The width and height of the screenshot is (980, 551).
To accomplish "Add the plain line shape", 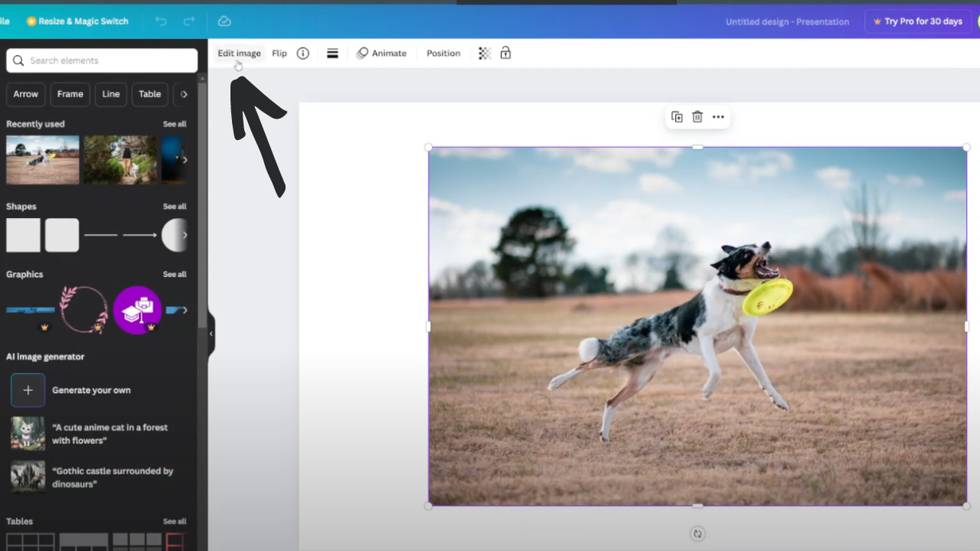I will tap(101, 235).
